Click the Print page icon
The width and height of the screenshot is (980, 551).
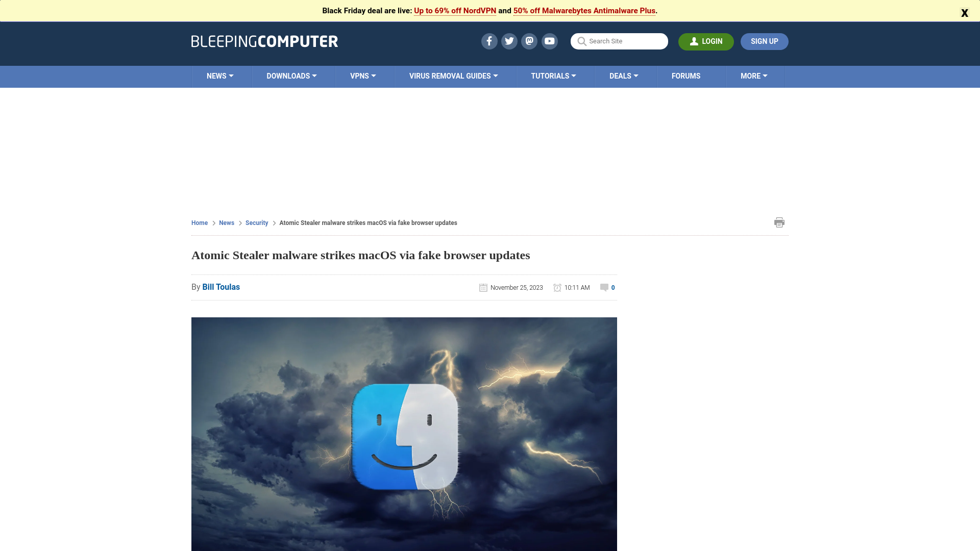click(x=779, y=222)
